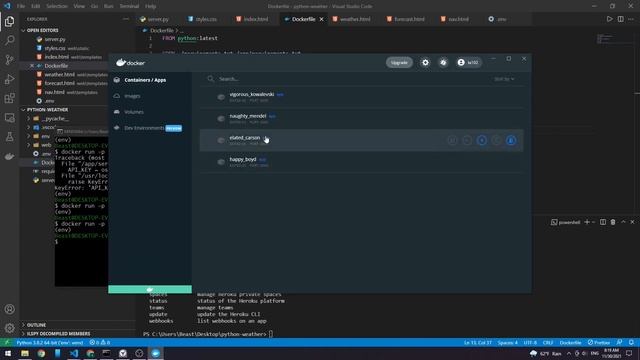This screenshot has width=640, height=360.
Task: Open Docker settings gear icon
Action: tap(425, 62)
